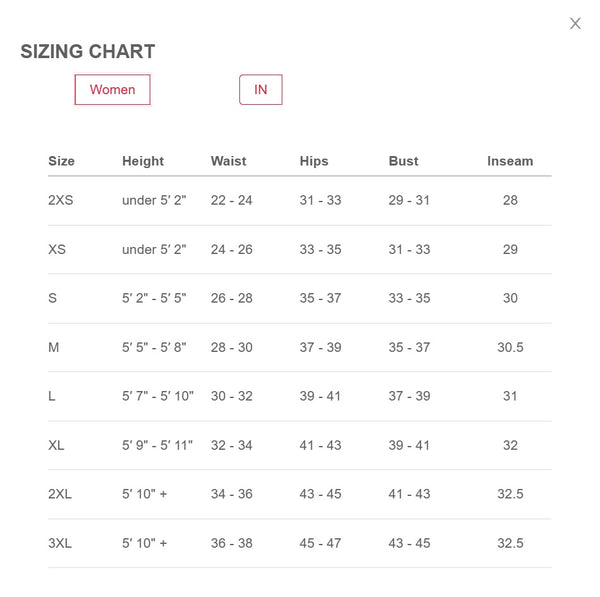The width and height of the screenshot is (600, 597).
Task: Pick the 2XL size row label
Action: pyautogui.click(x=61, y=494)
